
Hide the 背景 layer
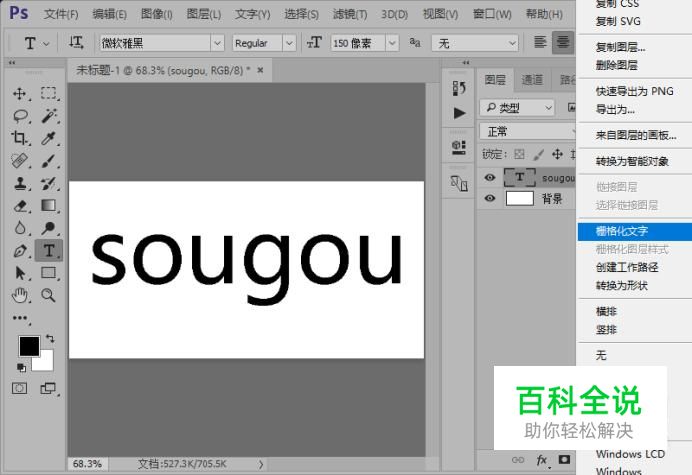(x=489, y=198)
